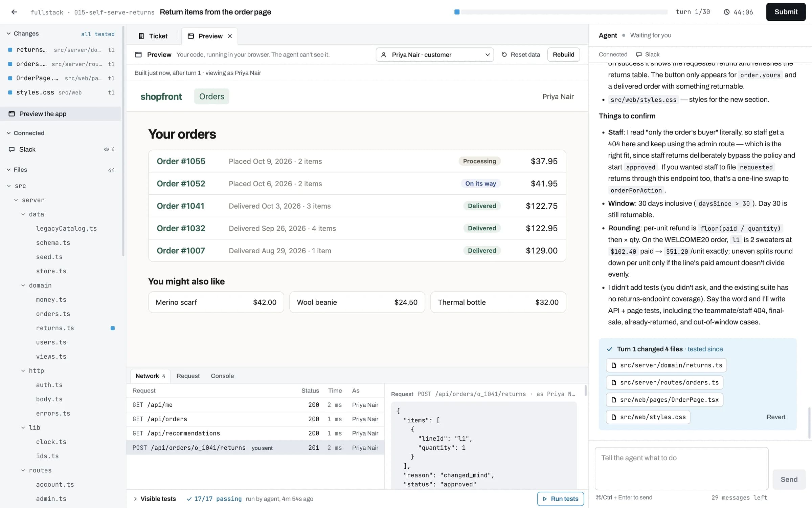The height and width of the screenshot is (508, 812).
Task: Close the Preview tab
Action: pos(230,36)
